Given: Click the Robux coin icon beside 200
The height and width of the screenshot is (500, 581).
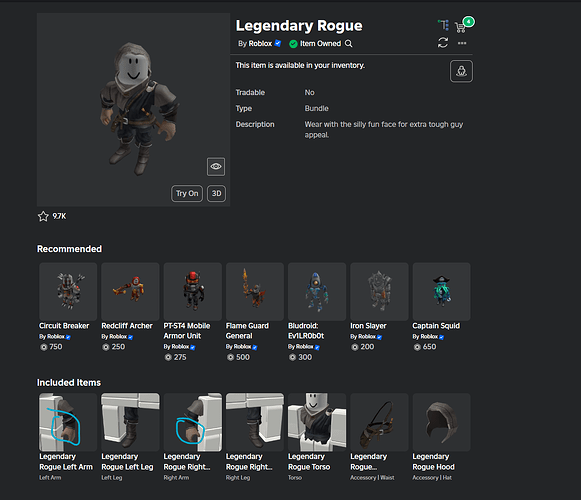Looking at the screenshot, I should point(355,347).
